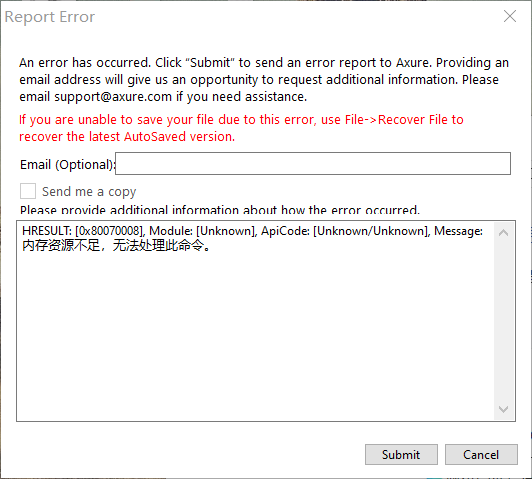The image size is (532, 479).
Task: Submit the error report to Axure
Action: (x=401, y=454)
